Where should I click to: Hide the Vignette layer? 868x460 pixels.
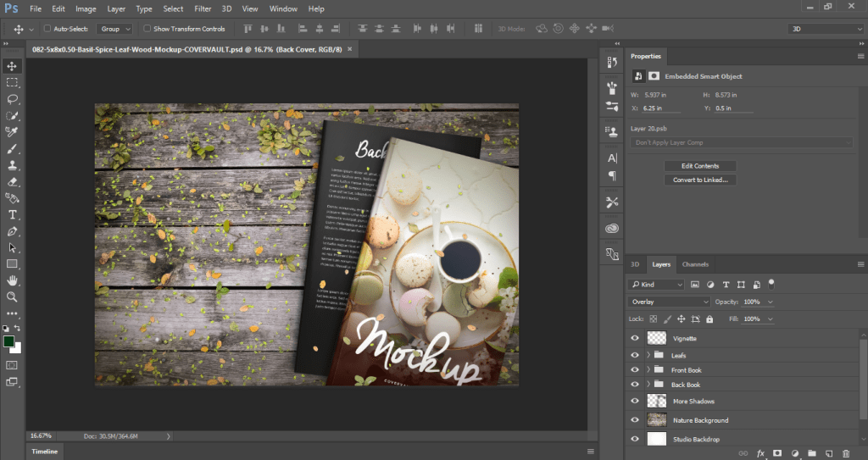(x=635, y=338)
